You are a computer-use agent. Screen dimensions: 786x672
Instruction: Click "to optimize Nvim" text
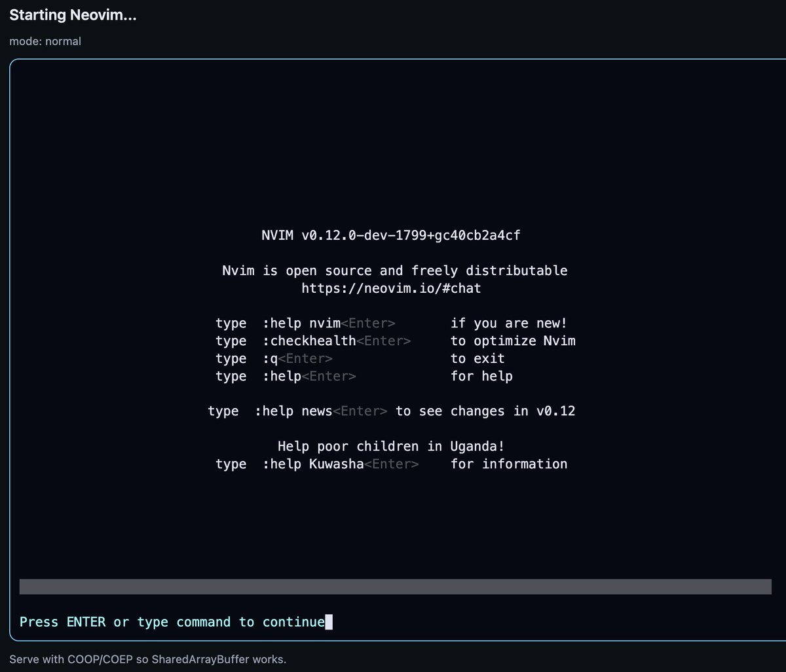pos(513,341)
